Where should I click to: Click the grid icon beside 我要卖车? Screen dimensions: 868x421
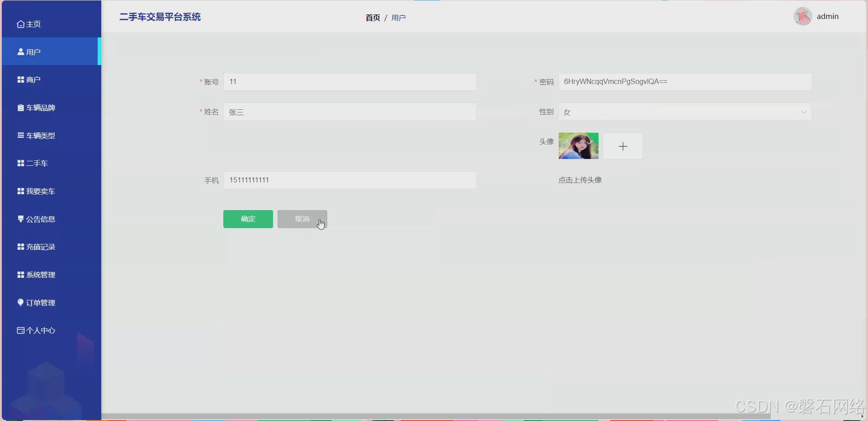pos(21,191)
